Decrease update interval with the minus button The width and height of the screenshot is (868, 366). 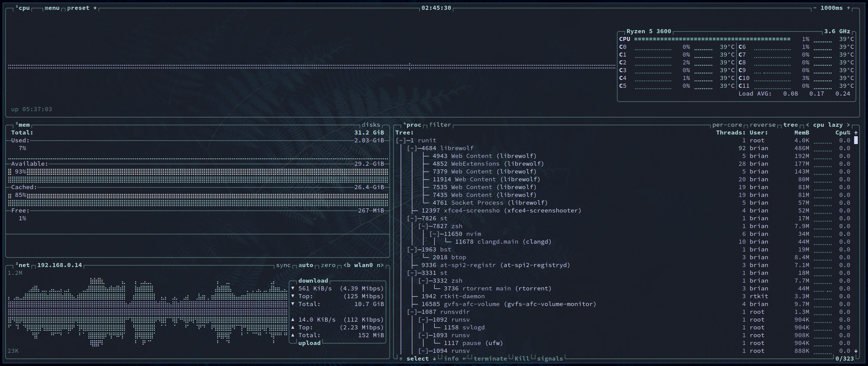(815, 8)
